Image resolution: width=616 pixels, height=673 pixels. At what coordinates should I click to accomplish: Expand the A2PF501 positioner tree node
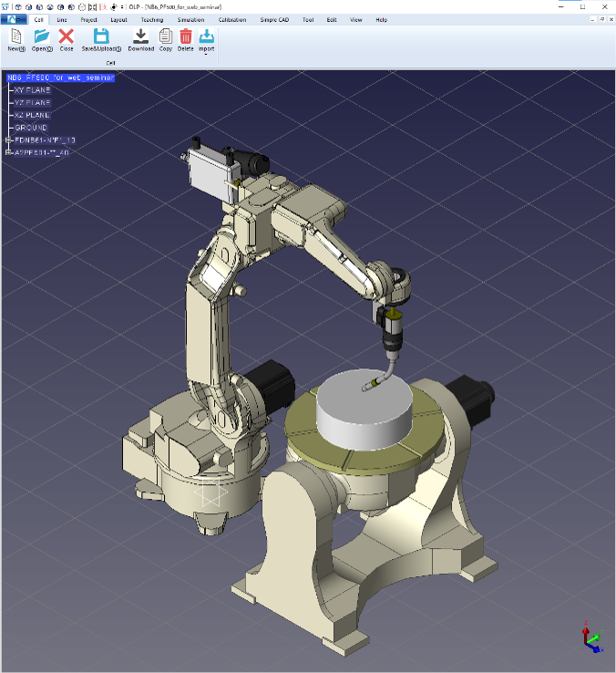click(x=7, y=153)
